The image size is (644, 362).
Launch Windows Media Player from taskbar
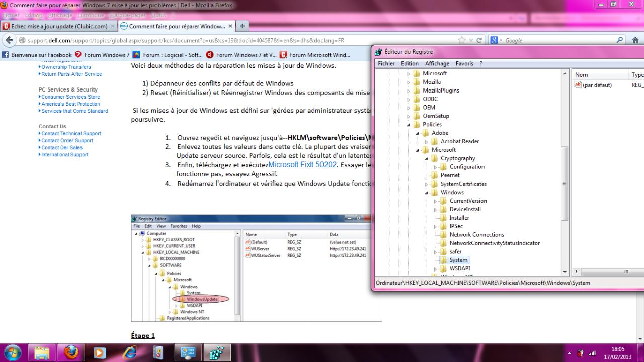pyautogui.click(x=101, y=352)
